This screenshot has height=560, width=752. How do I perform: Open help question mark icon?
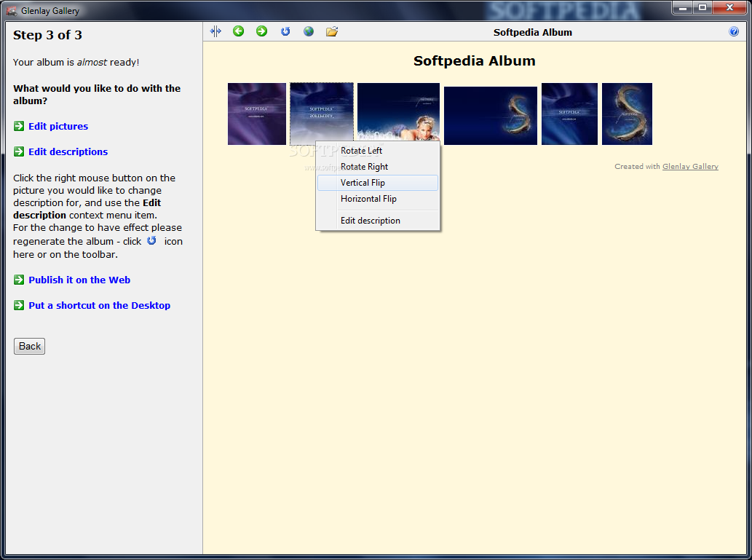tap(734, 31)
